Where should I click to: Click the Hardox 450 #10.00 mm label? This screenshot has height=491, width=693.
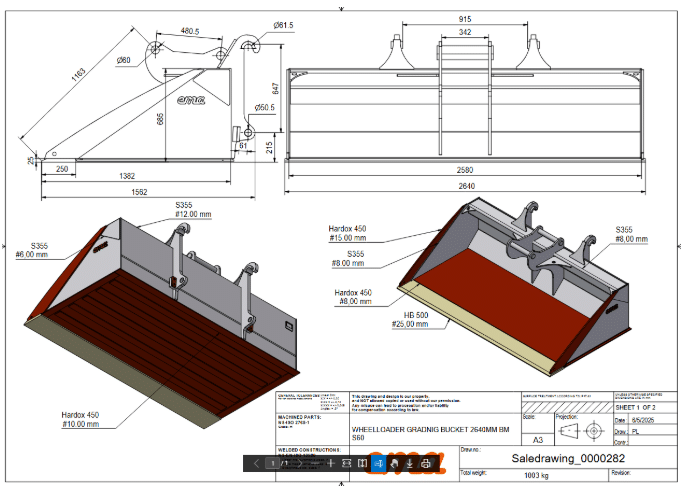(80, 419)
